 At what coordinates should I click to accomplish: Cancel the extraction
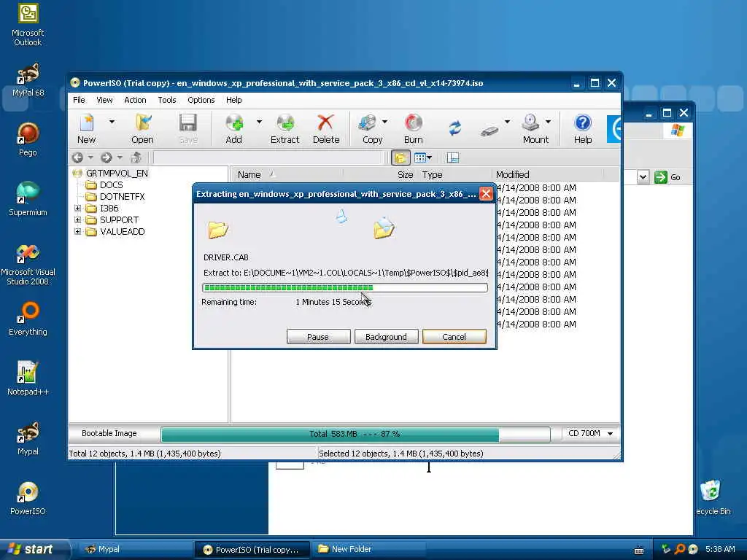(454, 337)
